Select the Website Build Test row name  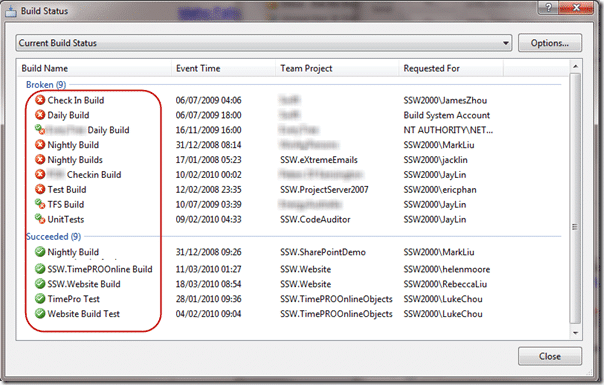pos(84,314)
